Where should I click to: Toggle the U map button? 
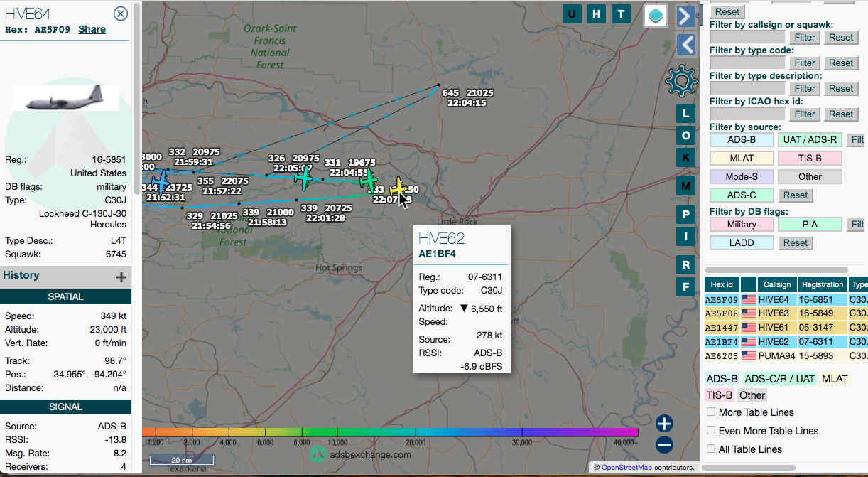click(573, 14)
